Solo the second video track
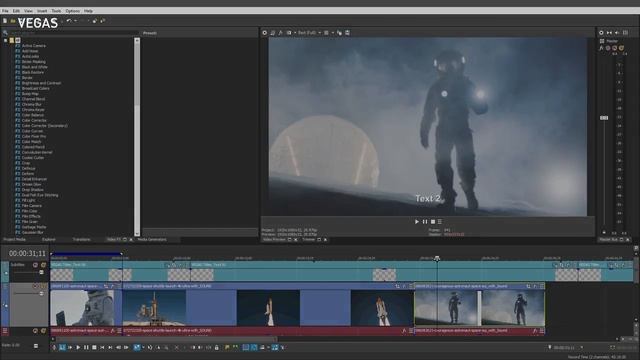Image resolution: width=640 pixels, height=360 pixels. (43, 286)
